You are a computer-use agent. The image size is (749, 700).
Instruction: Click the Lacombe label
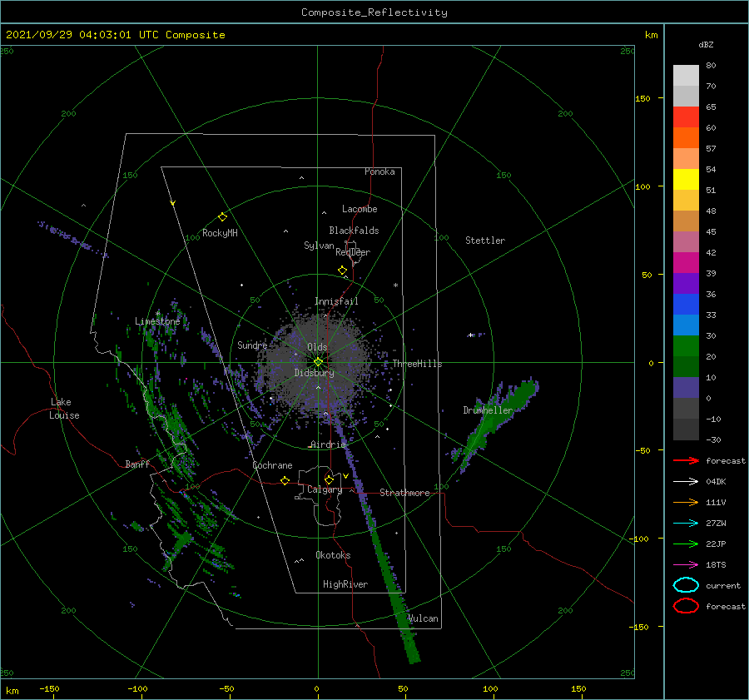coord(360,209)
